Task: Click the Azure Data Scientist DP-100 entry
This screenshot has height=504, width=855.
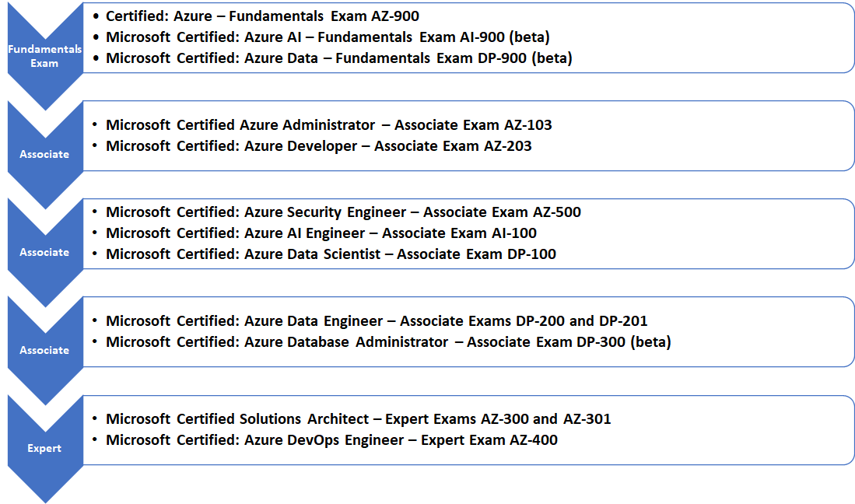Action: pos(327,254)
